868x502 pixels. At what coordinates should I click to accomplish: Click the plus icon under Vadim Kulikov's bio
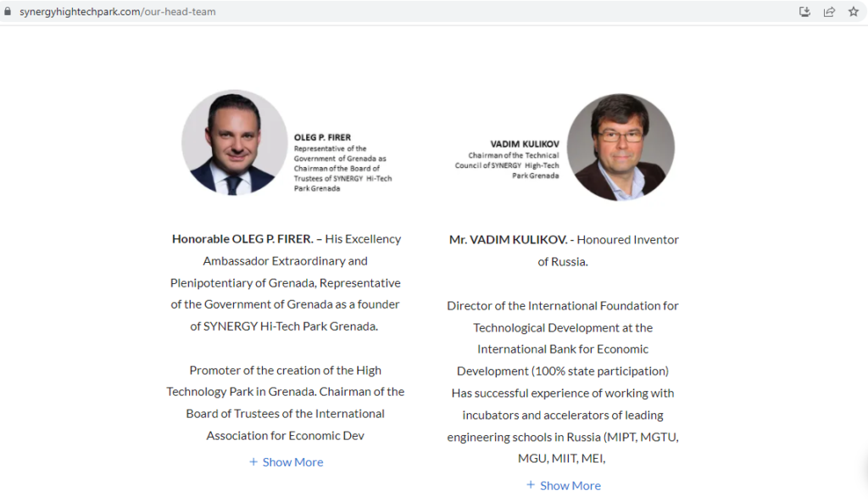tap(531, 485)
